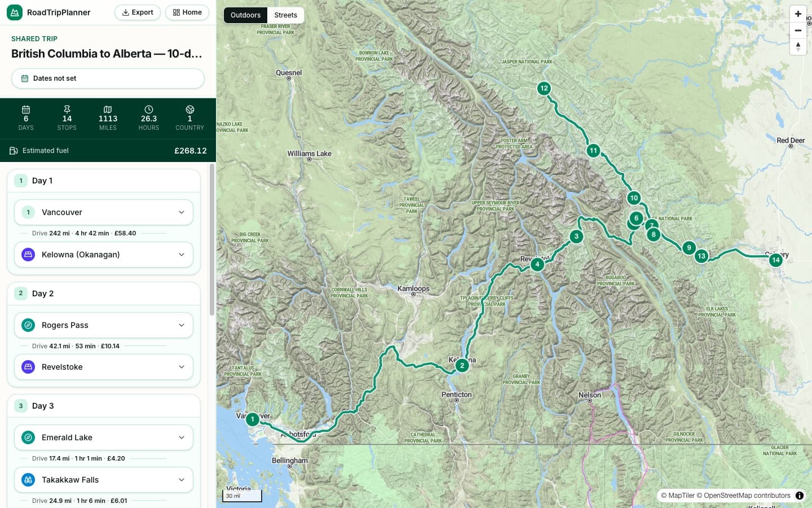
Task: Click the Quesnel city label
Action: click(289, 73)
